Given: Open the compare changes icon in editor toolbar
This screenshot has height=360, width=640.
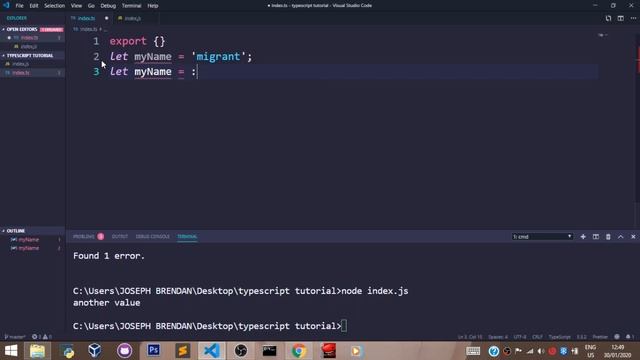Looking at the screenshot, I should tap(608, 18).
